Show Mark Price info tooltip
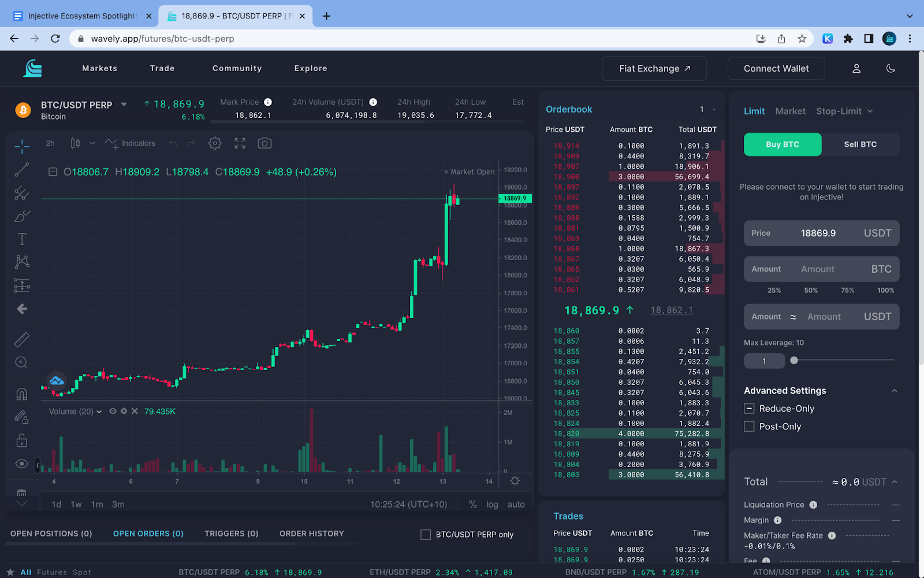Screen dimensions: 924x578 coord(268,102)
